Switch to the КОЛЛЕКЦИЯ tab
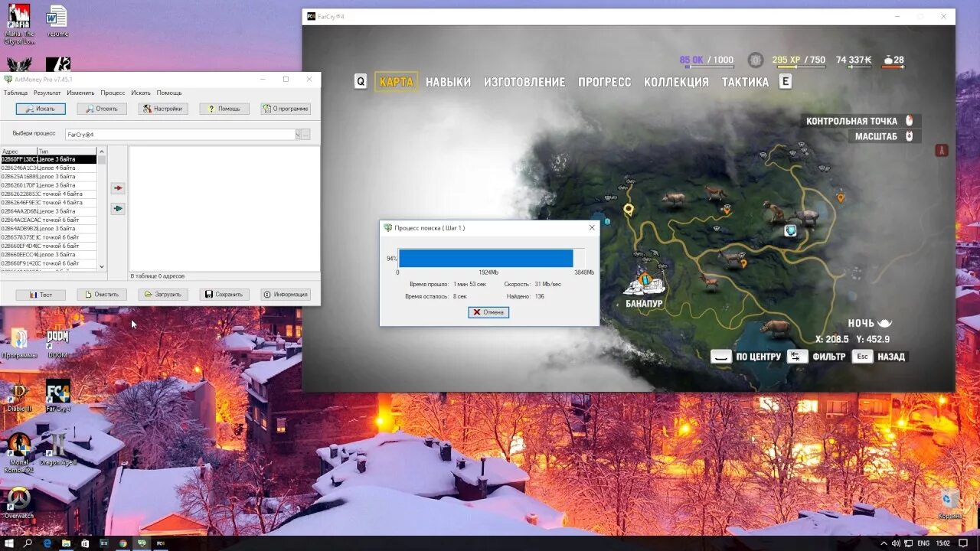The image size is (980, 551). coord(676,82)
